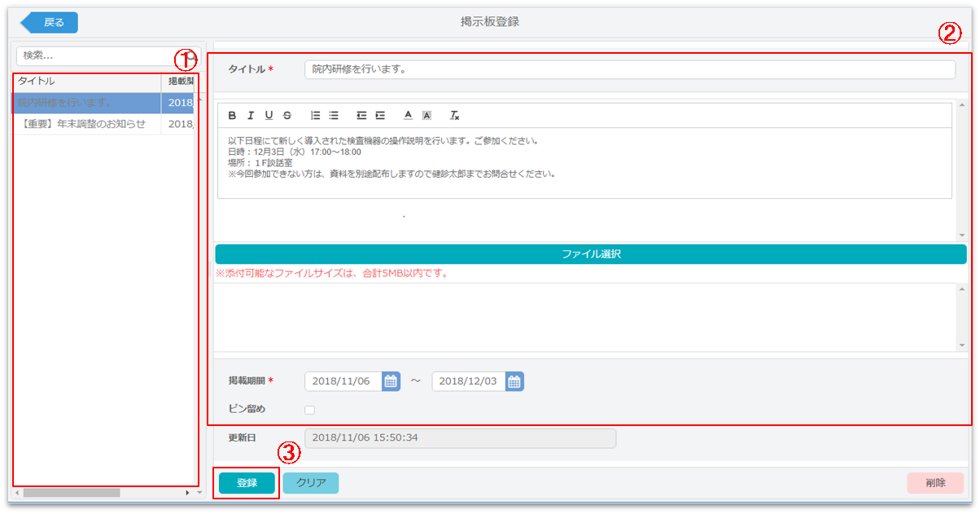
Task: Click in the rich text body
Action: click(584, 163)
